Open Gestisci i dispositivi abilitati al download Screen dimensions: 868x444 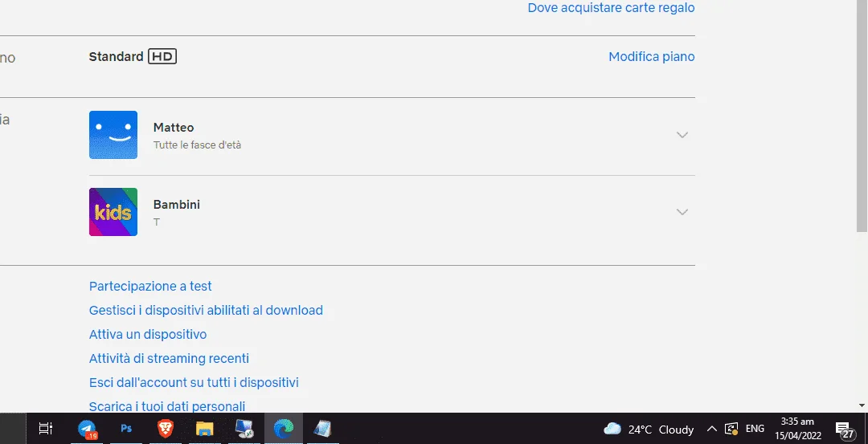point(206,310)
